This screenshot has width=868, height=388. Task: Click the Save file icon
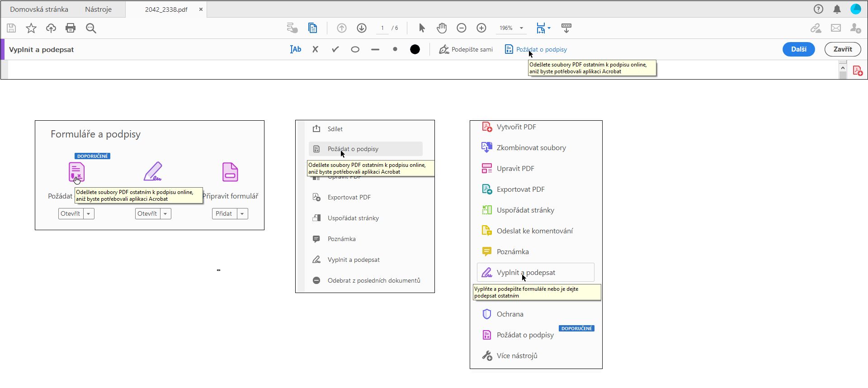pyautogui.click(x=12, y=28)
